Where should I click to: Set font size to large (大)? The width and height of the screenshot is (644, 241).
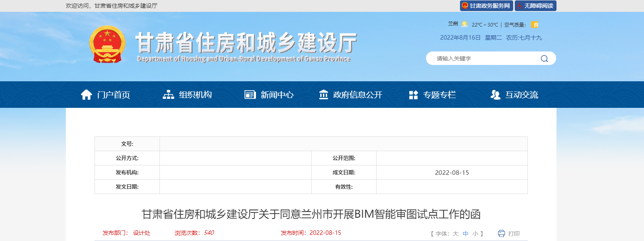point(456,234)
